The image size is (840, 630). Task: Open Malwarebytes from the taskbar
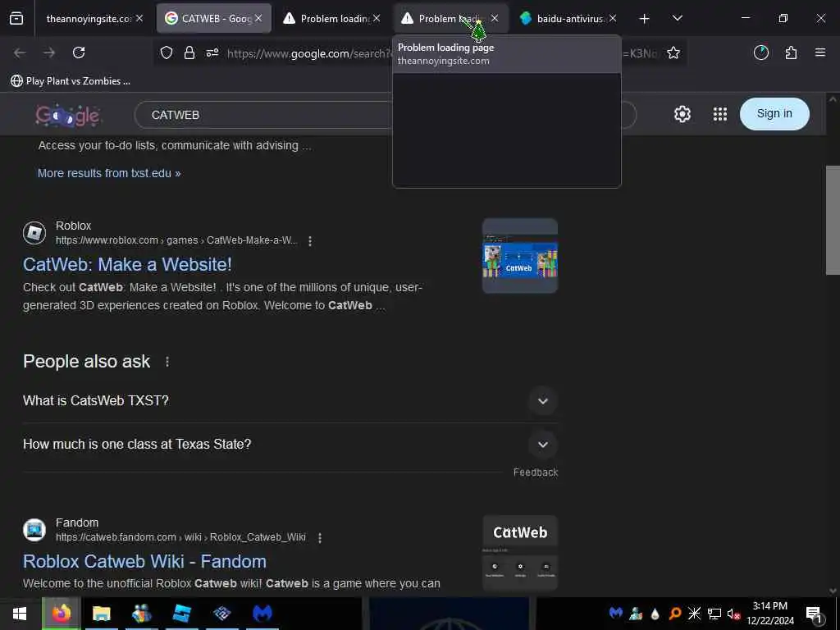[262, 614]
